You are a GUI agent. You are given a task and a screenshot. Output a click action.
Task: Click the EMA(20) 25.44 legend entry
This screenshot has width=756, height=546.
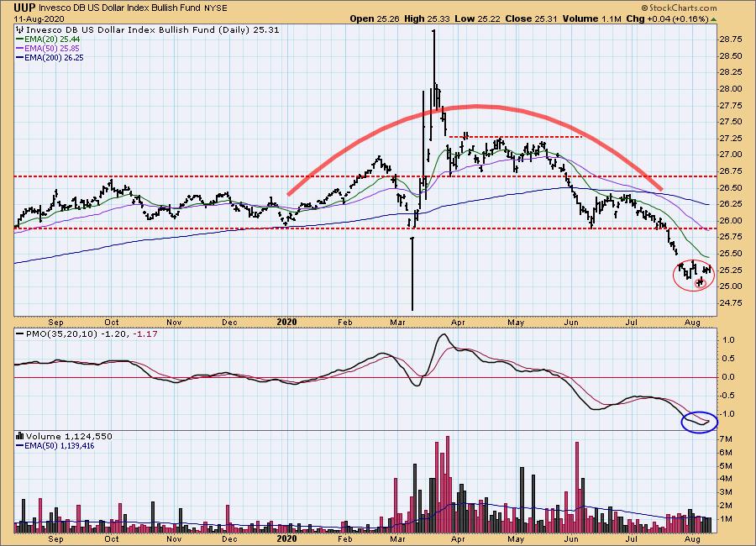(x=48, y=39)
